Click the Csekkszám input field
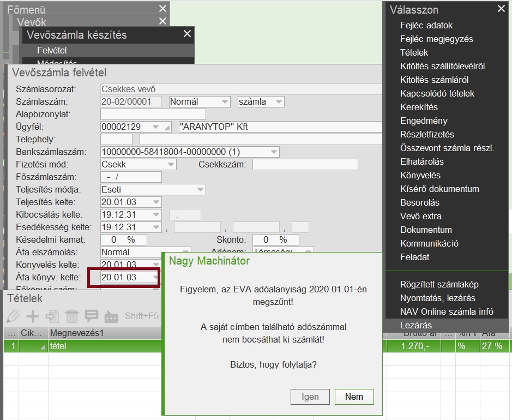Viewport: 512px width, 420px height. click(305, 164)
